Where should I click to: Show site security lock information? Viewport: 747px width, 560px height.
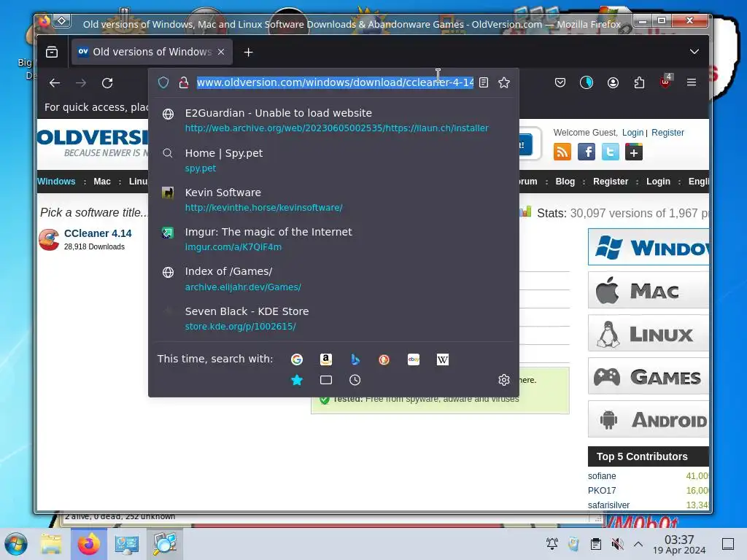pos(183,83)
